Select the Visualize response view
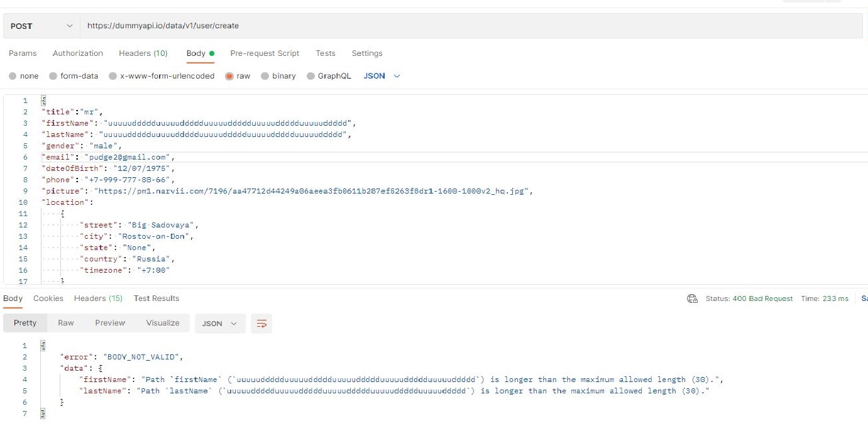 pos(163,323)
